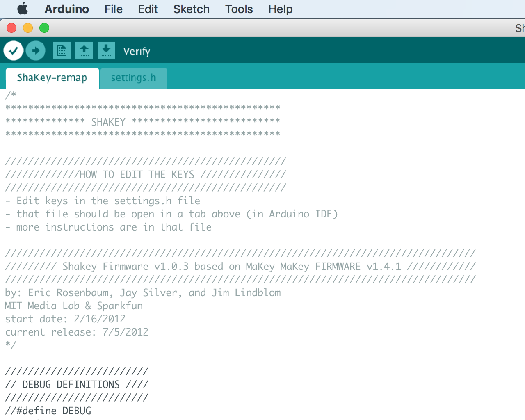Viewport: 525px width, 420px height.
Task: Select the ShaKey-remap tab
Action: click(x=52, y=78)
